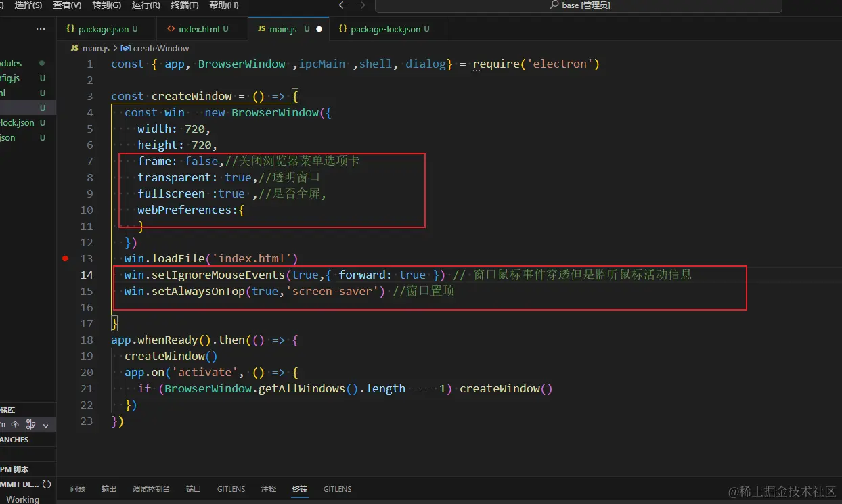Open the 运行(R) menu
The width and height of the screenshot is (842, 504).
(146, 5)
